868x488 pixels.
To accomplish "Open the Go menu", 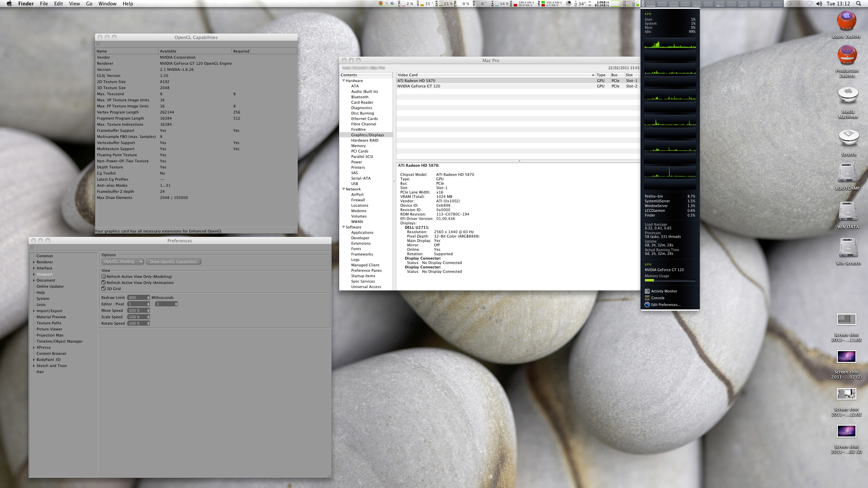I will (x=89, y=4).
